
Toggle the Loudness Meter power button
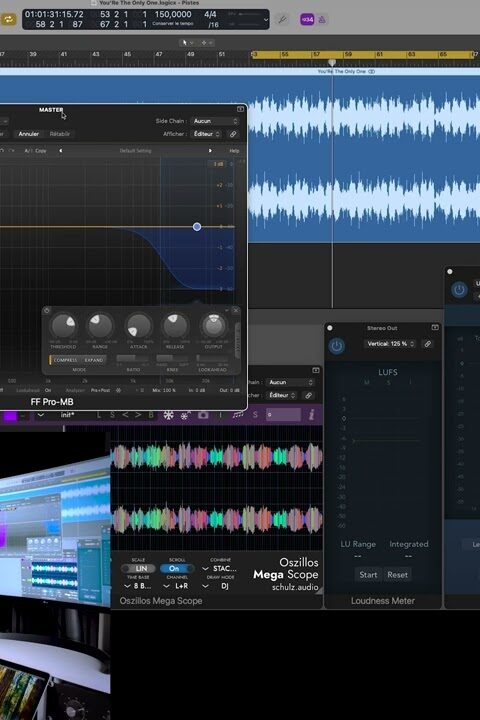(336, 346)
